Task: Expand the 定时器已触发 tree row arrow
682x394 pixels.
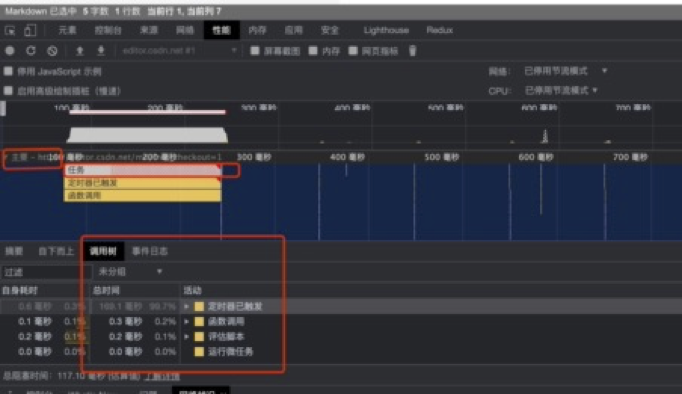Action: pyautogui.click(x=187, y=307)
